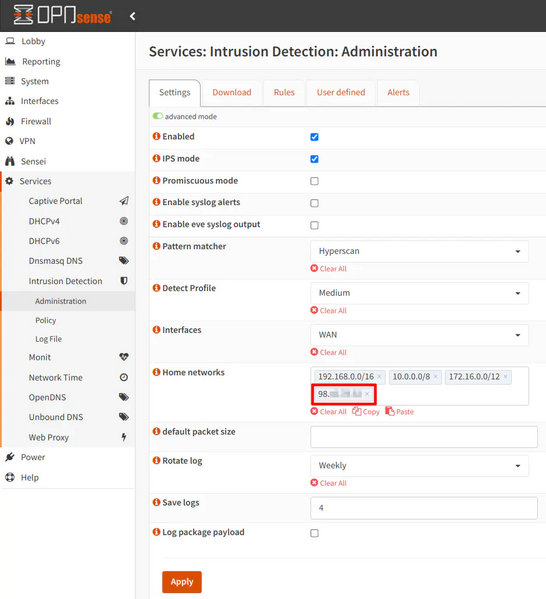
Task: Check Enable syslog alerts
Action: pos(314,203)
